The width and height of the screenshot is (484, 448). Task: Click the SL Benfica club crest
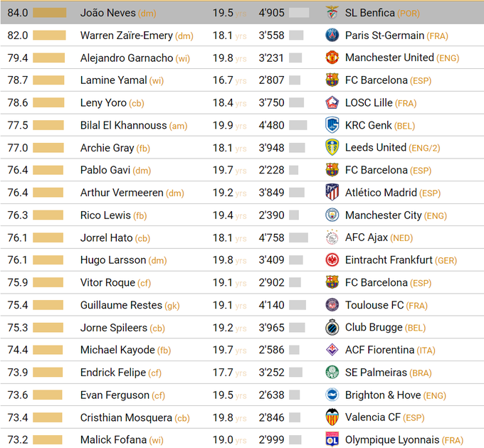tap(332, 13)
